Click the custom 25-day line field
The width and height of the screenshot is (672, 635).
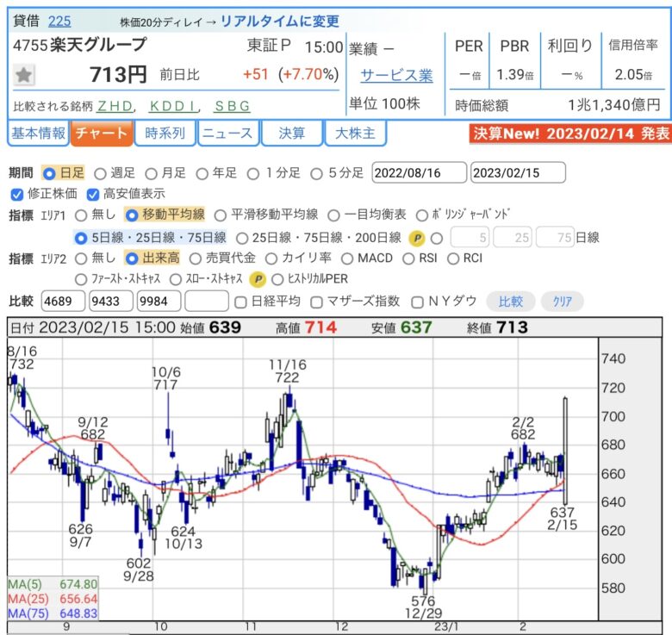coord(513,238)
